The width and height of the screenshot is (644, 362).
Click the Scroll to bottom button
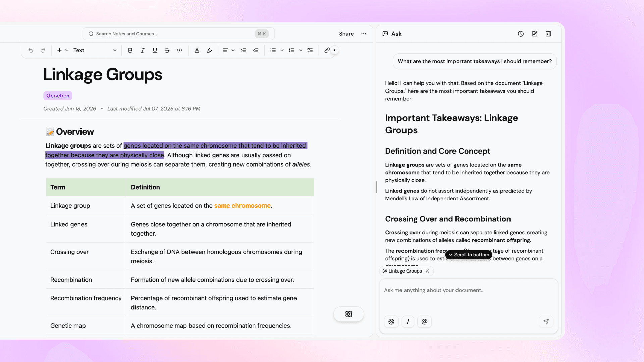[469, 255]
